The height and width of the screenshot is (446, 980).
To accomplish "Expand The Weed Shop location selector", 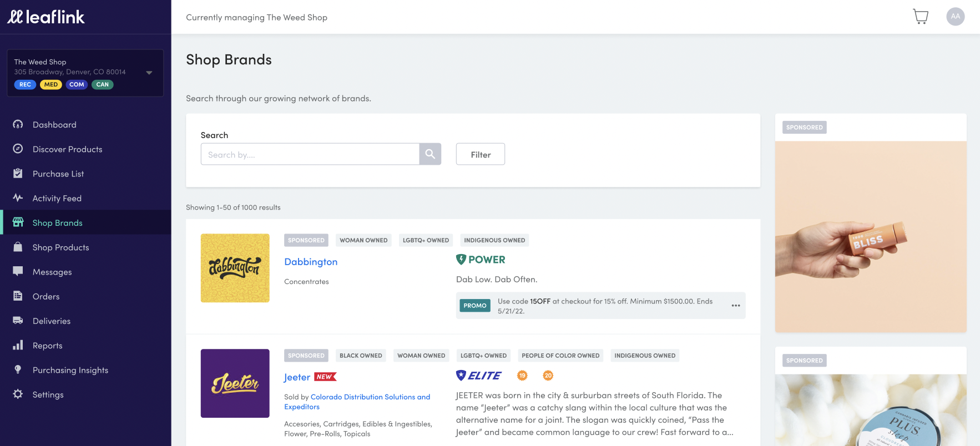I will [x=85, y=73].
